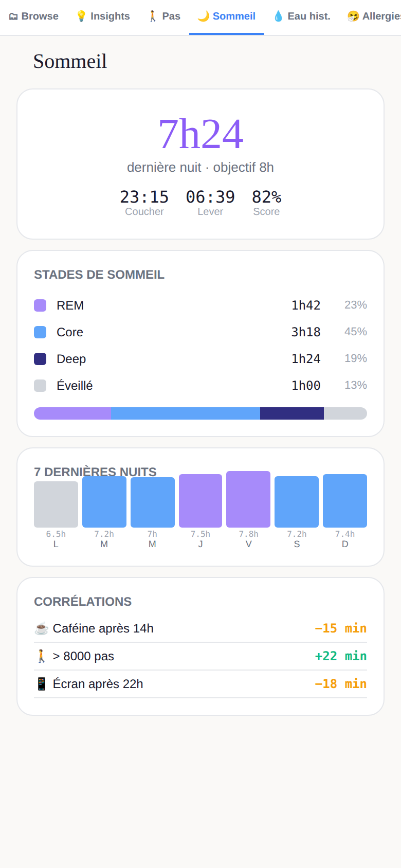Click the phone screen icon
Screen dimensions: 401x868
coord(42,684)
